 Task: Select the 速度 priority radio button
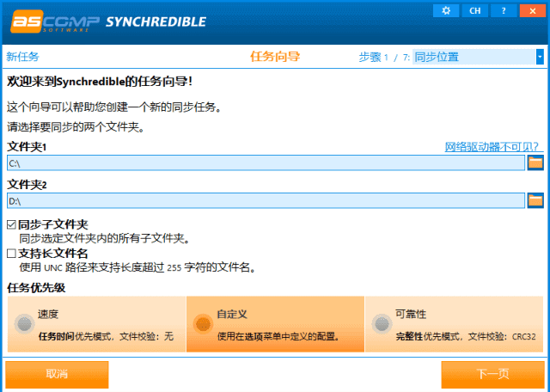24,324
